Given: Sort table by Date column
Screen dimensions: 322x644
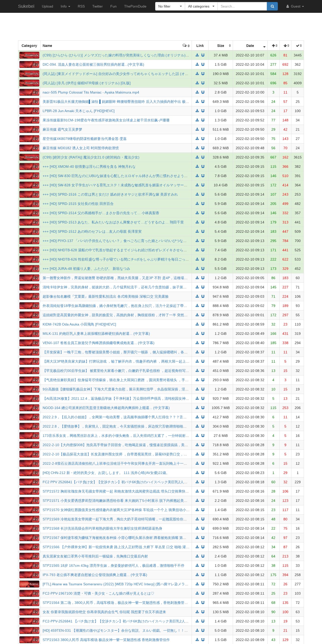Looking at the screenshot, I should tap(250, 46).
